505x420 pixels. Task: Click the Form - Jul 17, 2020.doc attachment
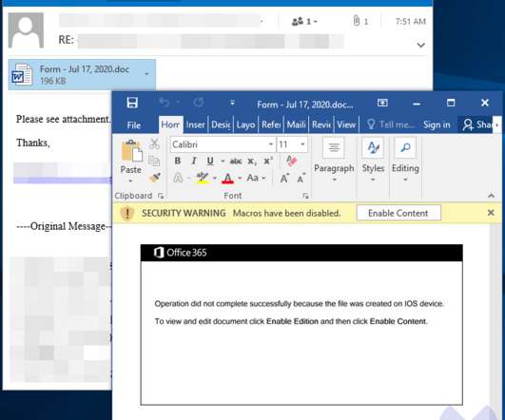click(x=82, y=75)
